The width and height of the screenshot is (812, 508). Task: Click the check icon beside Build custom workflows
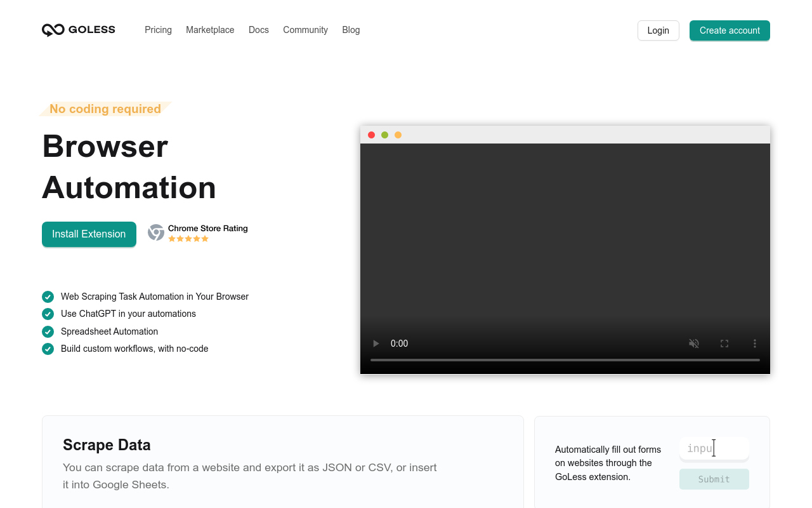tap(48, 349)
